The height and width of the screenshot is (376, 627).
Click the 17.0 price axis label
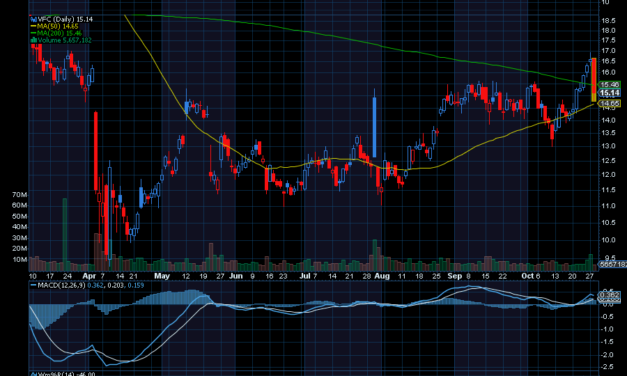click(608, 51)
